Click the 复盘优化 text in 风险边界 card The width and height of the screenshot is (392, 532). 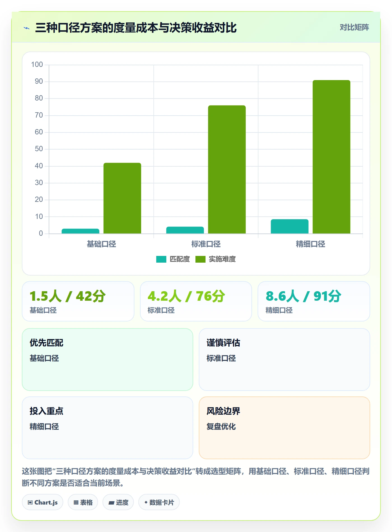click(x=221, y=426)
